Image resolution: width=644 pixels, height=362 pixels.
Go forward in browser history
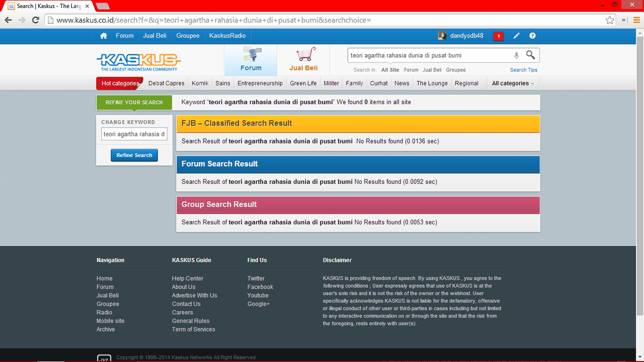pyautogui.click(x=22, y=20)
